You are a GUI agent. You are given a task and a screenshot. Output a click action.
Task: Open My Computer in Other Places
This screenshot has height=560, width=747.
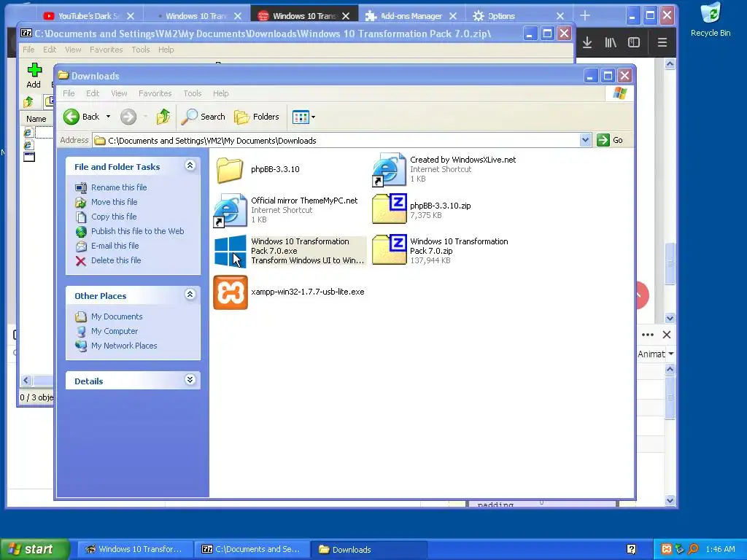[115, 331]
